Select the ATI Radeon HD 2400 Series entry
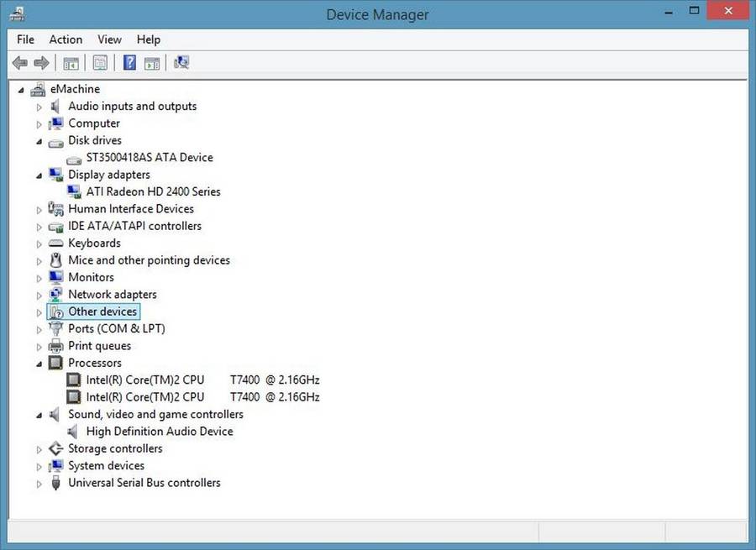The width and height of the screenshot is (756, 550). tap(152, 191)
